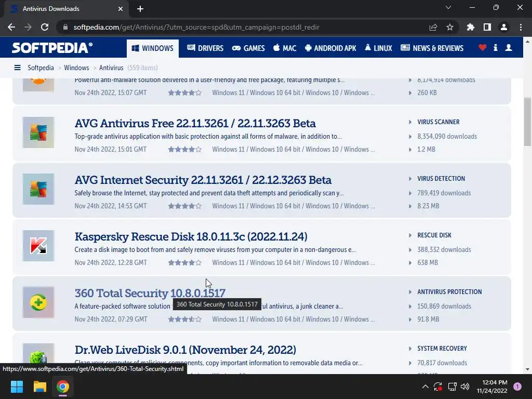The image size is (532, 399).
Task: Open Chrome profile avatar icon
Action: pyautogui.click(x=504, y=27)
